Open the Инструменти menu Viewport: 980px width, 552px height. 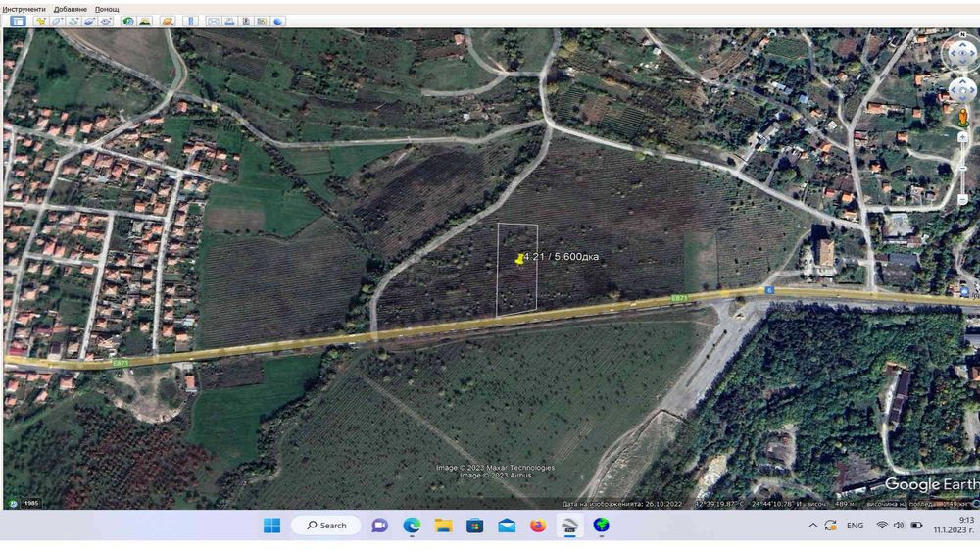point(24,10)
